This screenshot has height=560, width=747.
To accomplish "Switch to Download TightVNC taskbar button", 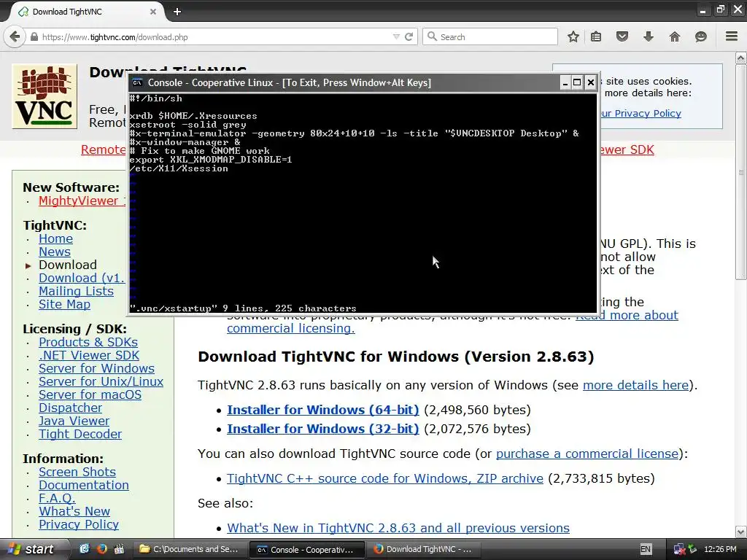I will tap(424, 549).
